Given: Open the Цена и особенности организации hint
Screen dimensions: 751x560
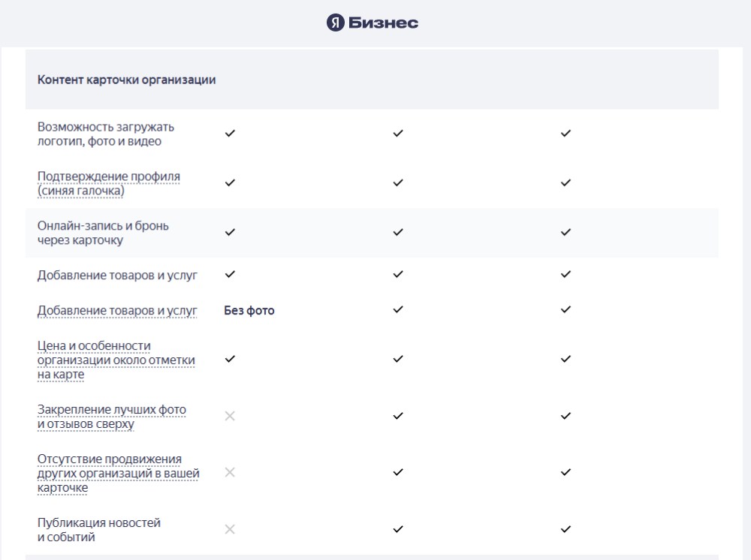Looking at the screenshot, I should tap(116, 360).
